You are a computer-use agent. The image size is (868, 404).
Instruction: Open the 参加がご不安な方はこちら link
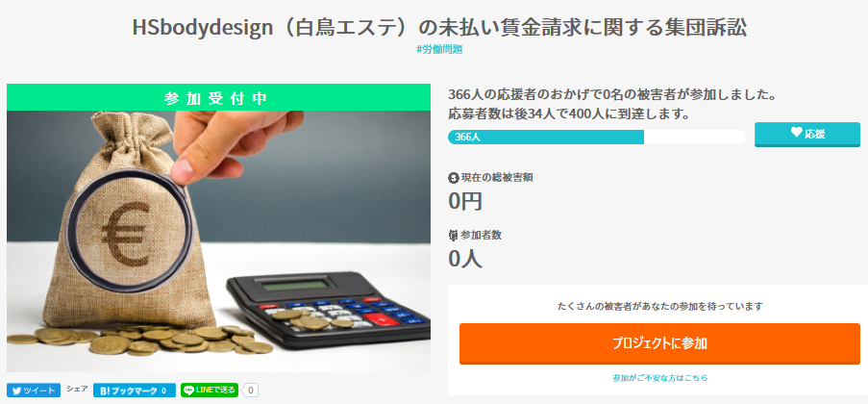pyautogui.click(x=659, y=378)
